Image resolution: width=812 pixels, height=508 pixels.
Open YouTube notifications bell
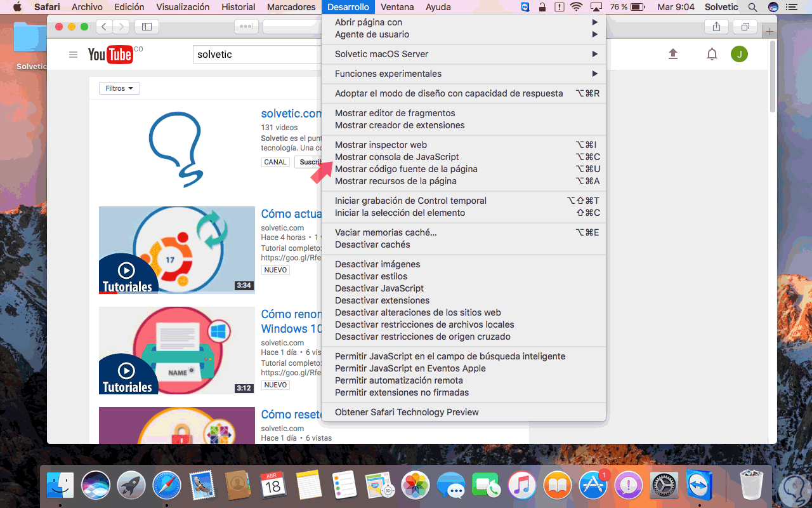click(x=712, y=55)
